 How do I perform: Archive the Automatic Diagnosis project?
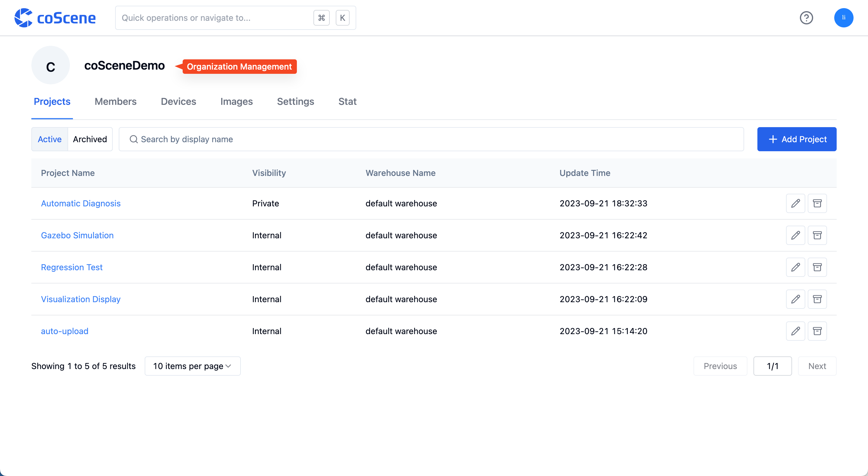click(x=817, y=203)
